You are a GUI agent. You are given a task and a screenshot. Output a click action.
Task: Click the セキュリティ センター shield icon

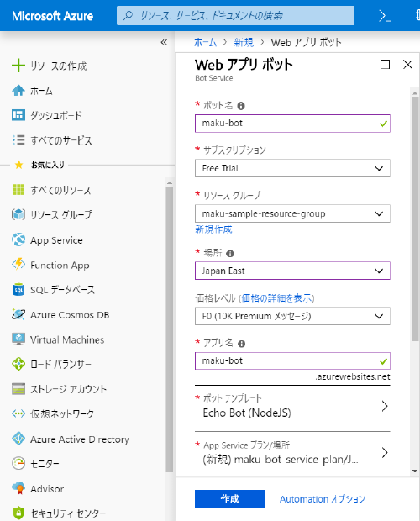point(18,513)
